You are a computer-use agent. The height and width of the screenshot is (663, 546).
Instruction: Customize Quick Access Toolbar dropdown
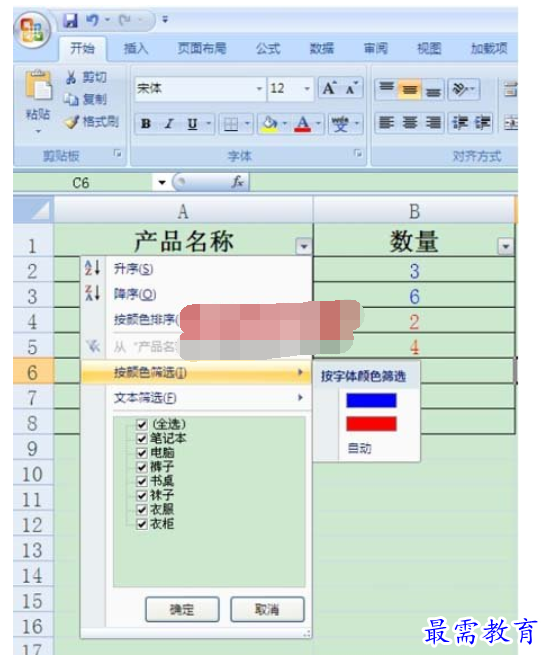click(165, 19)
